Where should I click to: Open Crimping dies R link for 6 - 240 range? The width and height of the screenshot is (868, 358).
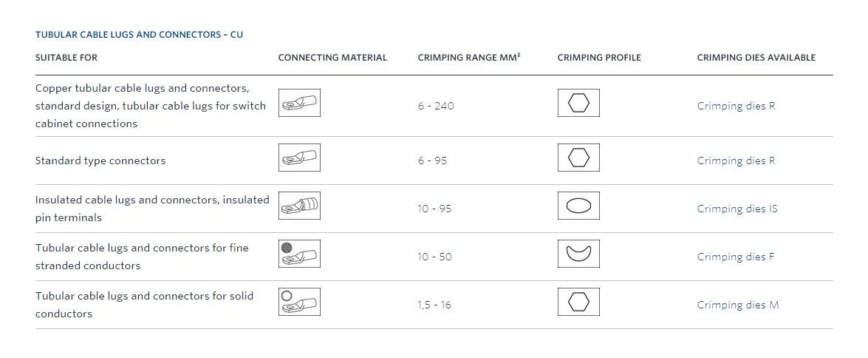(x=736, y=106)
